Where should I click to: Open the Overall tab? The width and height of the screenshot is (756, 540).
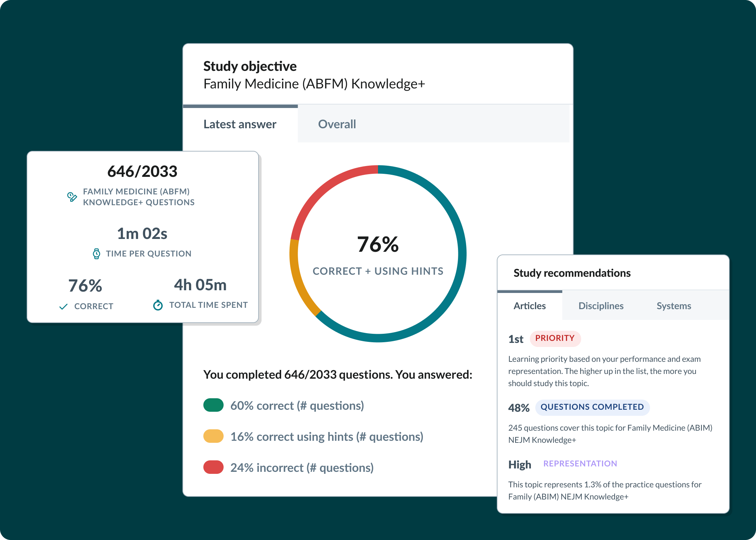click(x=337, y=125)
